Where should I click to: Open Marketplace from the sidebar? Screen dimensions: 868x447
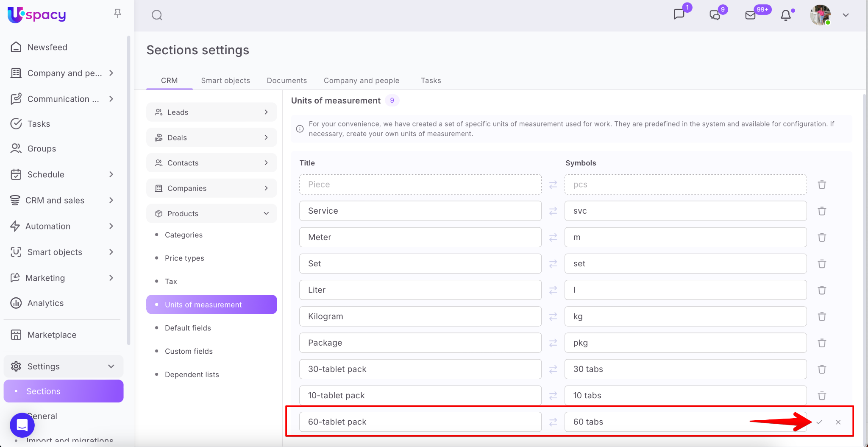click(52, 335)
